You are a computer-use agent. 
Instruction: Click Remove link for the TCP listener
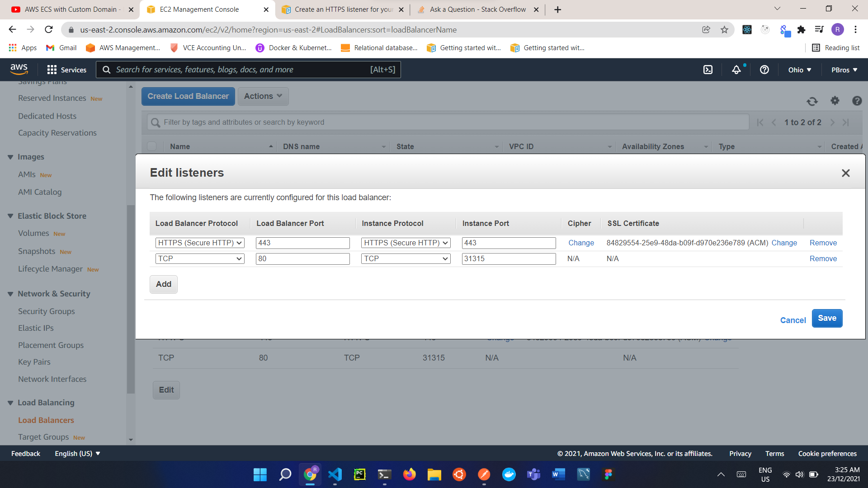click(823, 258)
